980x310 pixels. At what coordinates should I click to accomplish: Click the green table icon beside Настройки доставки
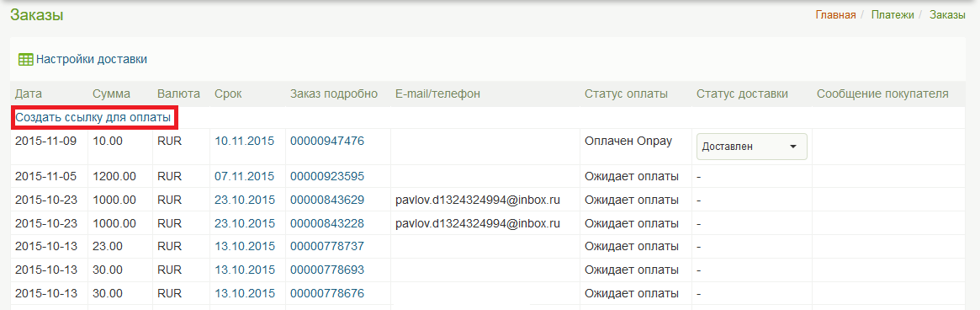(x=25, y=60)
